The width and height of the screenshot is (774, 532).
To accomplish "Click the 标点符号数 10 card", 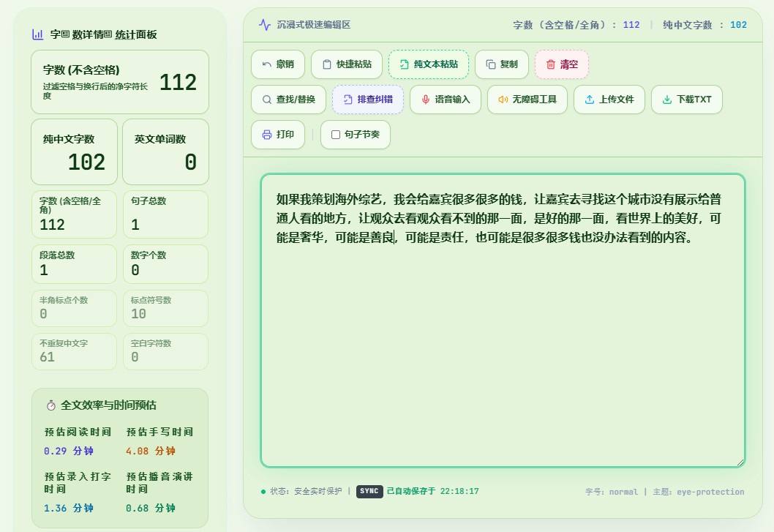I will click(x=165, y=308).
